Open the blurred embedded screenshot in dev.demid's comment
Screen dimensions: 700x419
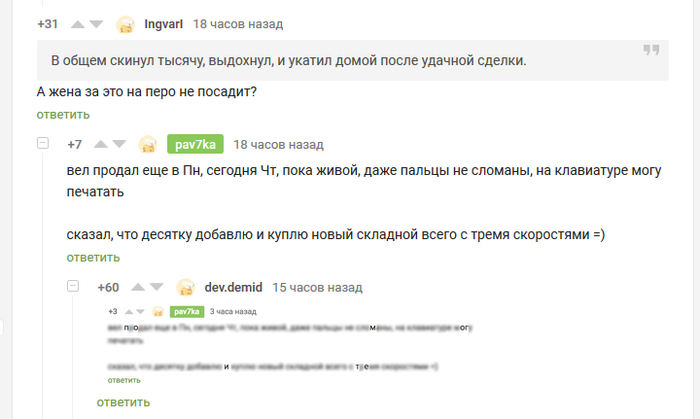[x=290, y=345]
